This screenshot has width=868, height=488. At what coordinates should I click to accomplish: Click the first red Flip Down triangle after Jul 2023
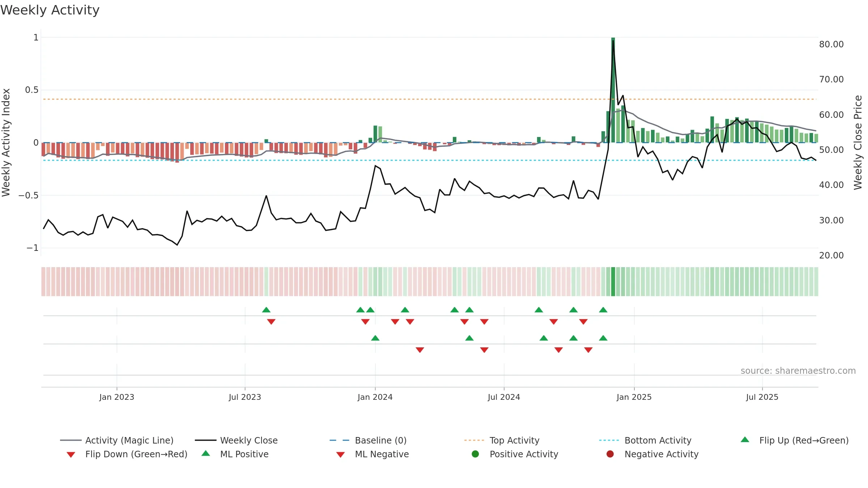[x=271, y=322]
